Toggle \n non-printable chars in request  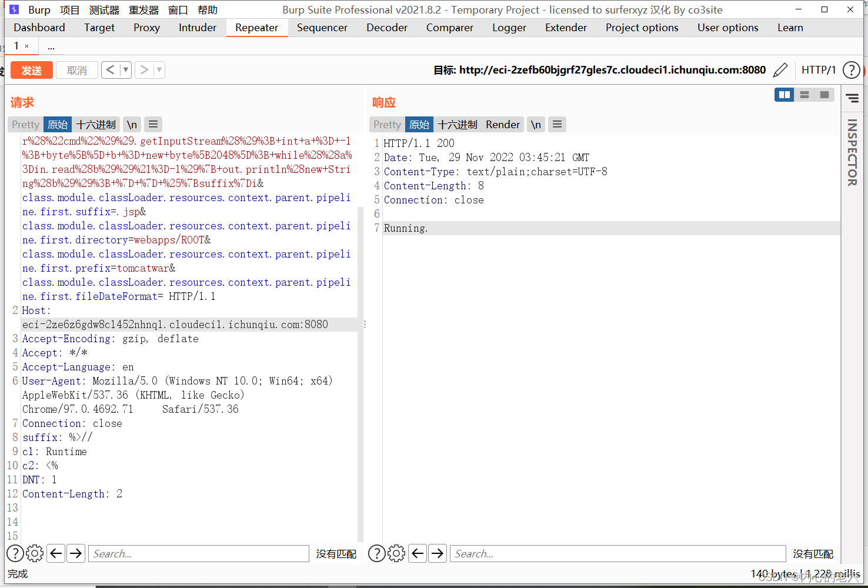click(132, 125)
